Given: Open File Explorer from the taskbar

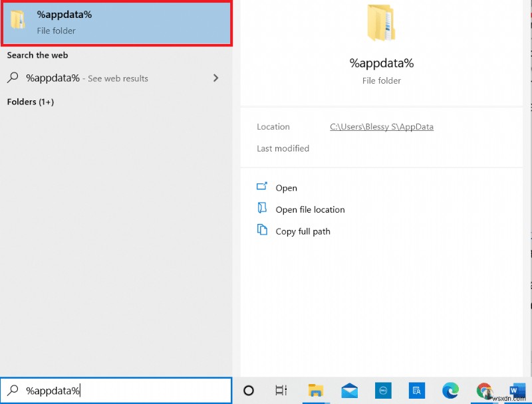Looking at the screenshot, I should point(316,391).
